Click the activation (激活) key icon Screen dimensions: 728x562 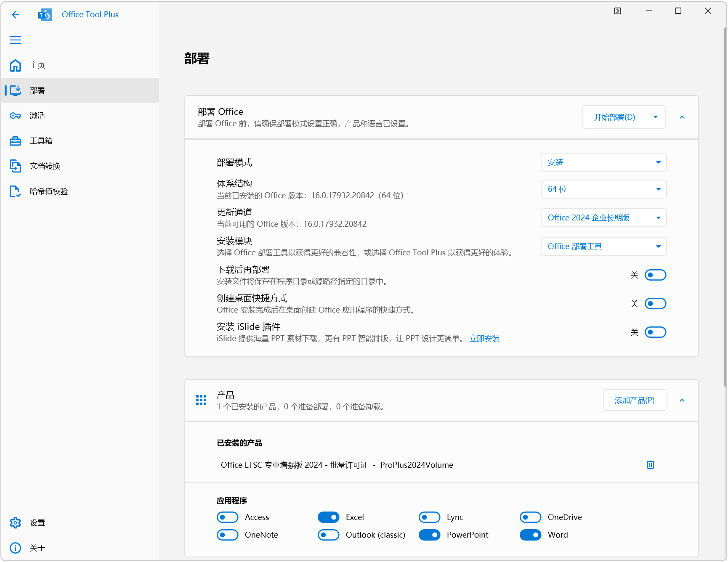[16, 116]
